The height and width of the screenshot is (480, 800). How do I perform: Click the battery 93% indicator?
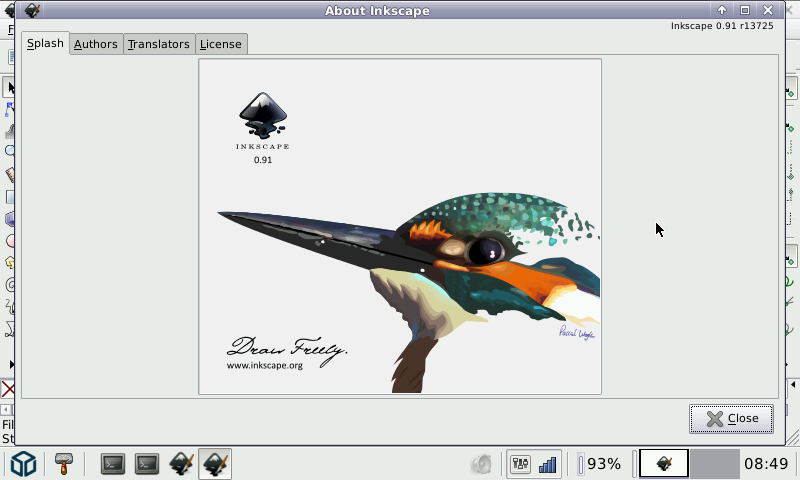tap(600, 464)
